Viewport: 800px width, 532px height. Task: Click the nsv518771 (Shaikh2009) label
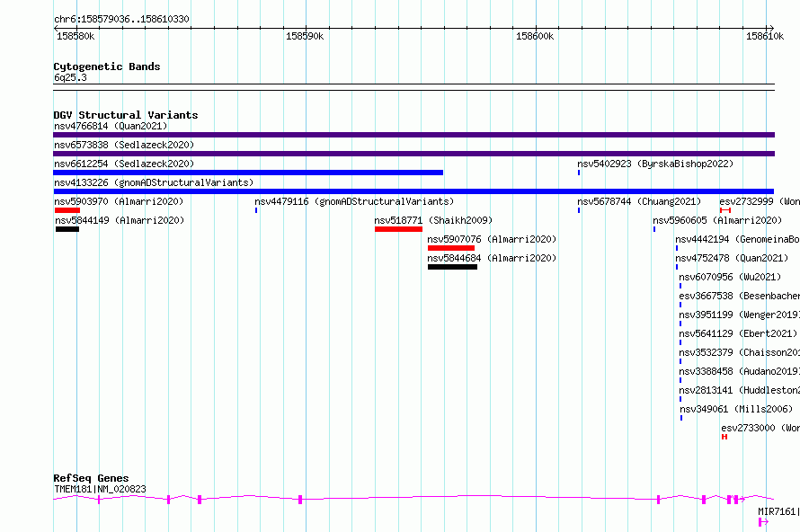coord(433,220)
